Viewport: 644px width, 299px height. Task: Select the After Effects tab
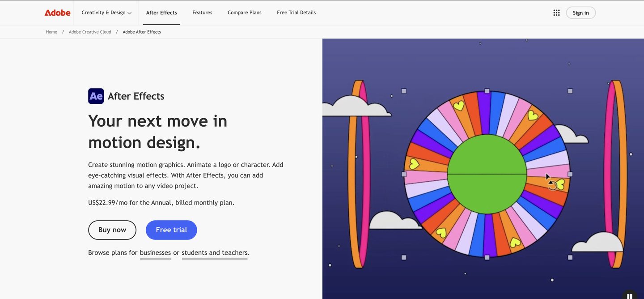coord(161,13)
